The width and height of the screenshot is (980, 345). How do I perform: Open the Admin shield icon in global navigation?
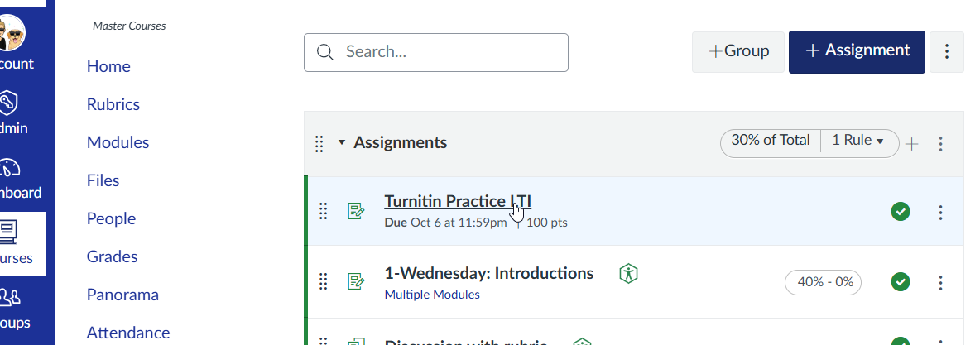click(8, 104)
